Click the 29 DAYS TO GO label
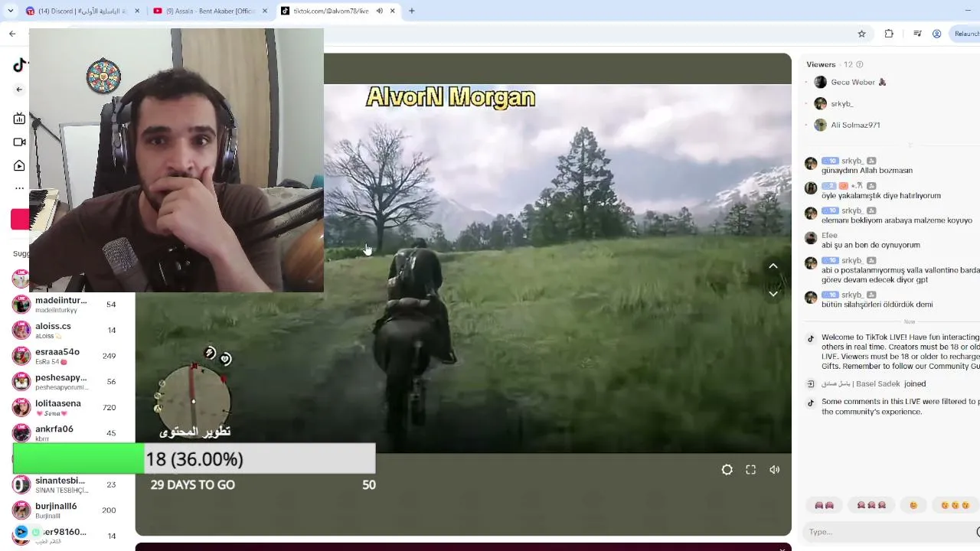The width and height of the screenshot is (980, 551). [x=193, y=484]
